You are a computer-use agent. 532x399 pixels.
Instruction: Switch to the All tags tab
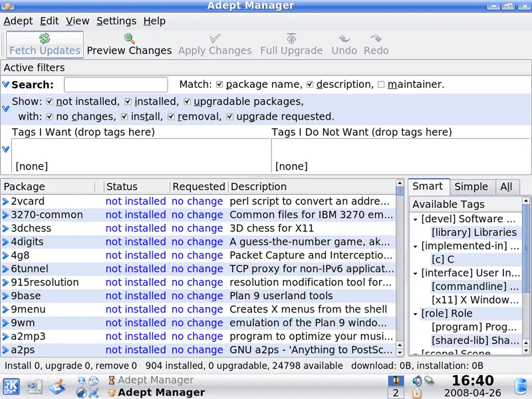[x=506, y=187]
